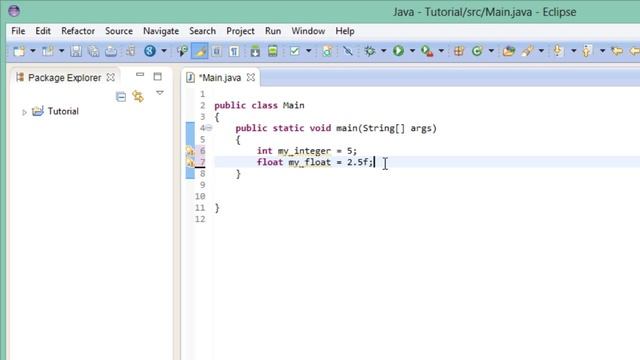The width and height of the screenshot is (640, 360).
Task: Open the New wizard dropdown arrow
Action: coord(33,51)
